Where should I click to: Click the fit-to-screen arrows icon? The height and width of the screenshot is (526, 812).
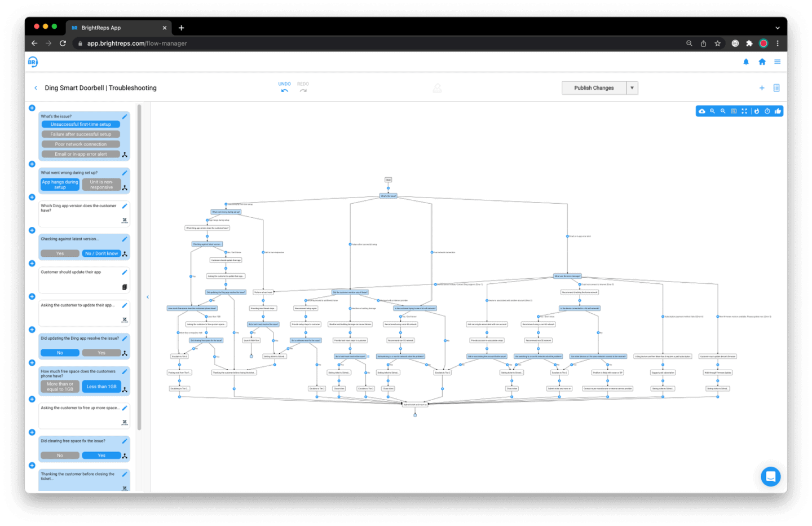744,111
